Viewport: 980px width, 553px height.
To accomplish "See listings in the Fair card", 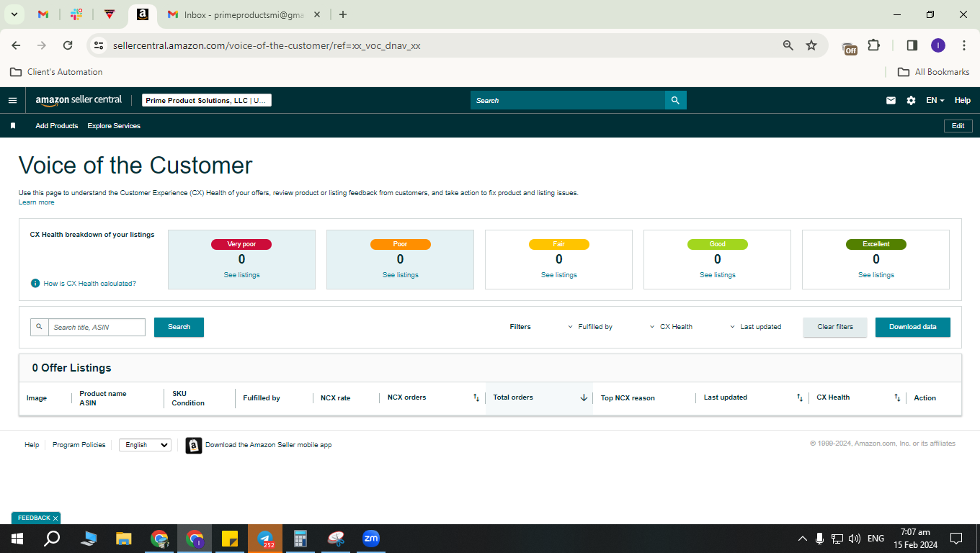I will 559,275.
